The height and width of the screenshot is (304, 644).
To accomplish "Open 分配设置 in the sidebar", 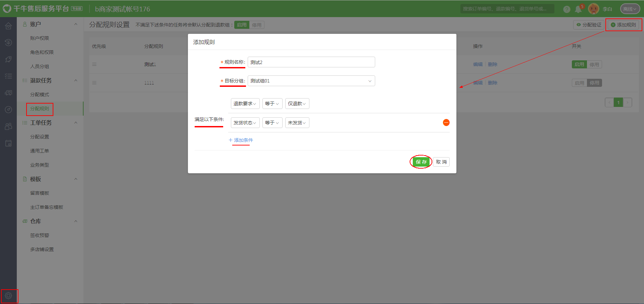I will 40,137.
